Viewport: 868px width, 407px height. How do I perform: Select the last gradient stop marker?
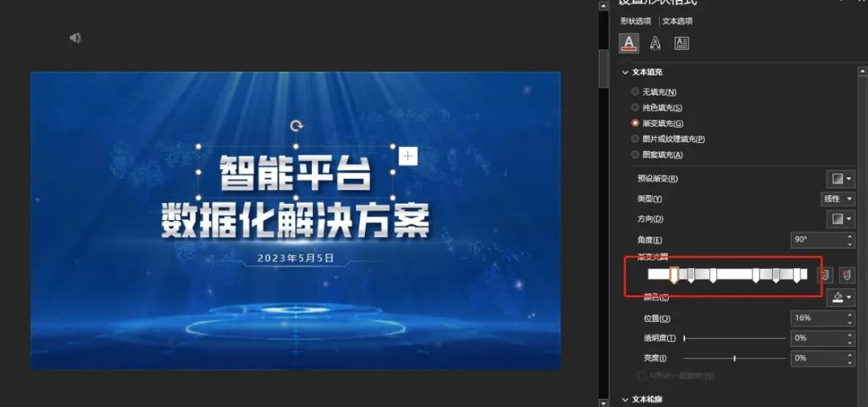tap(797, 275)
